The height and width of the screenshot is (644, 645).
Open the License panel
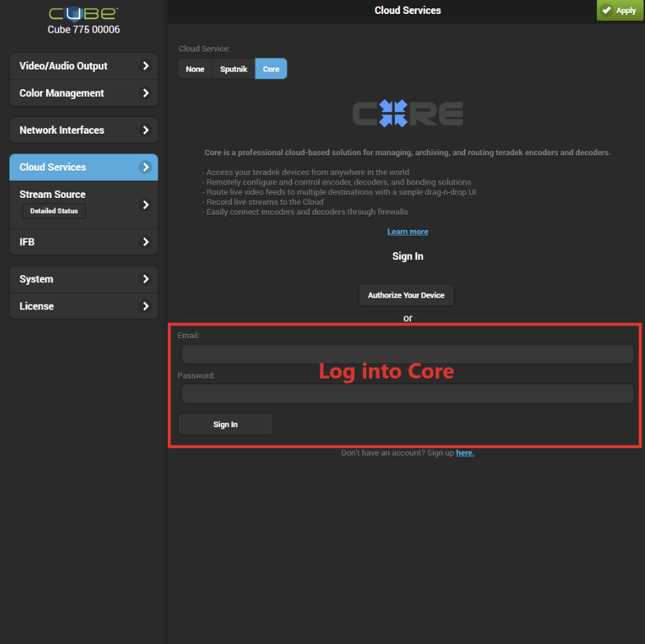[x=83, y=306]
